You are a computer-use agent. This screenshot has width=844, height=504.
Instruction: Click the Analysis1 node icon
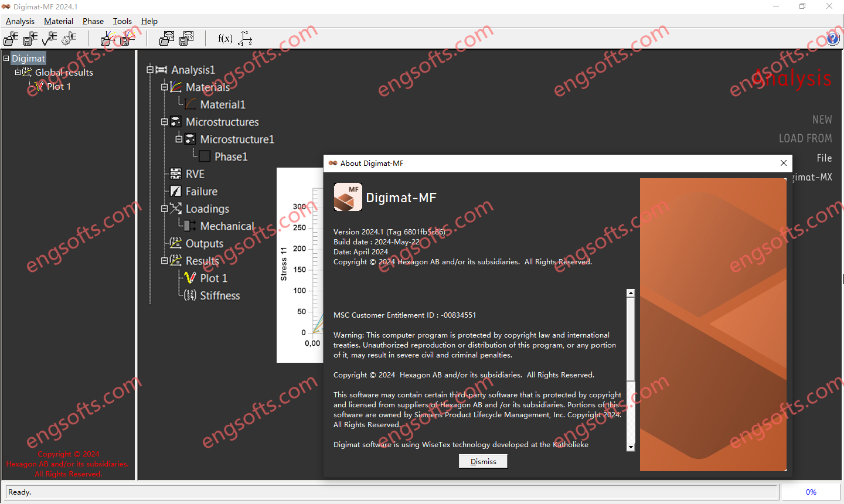161,70
